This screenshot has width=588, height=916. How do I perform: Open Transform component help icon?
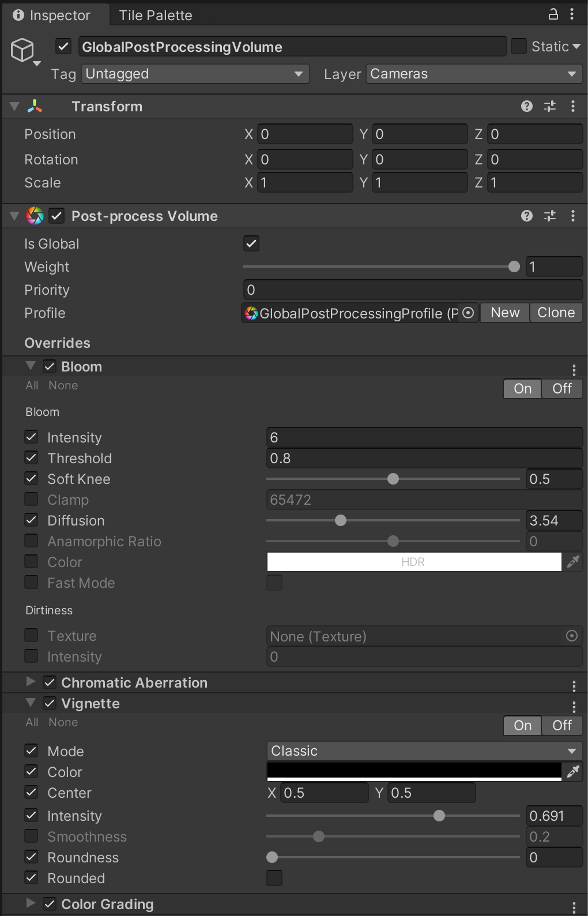526,106
